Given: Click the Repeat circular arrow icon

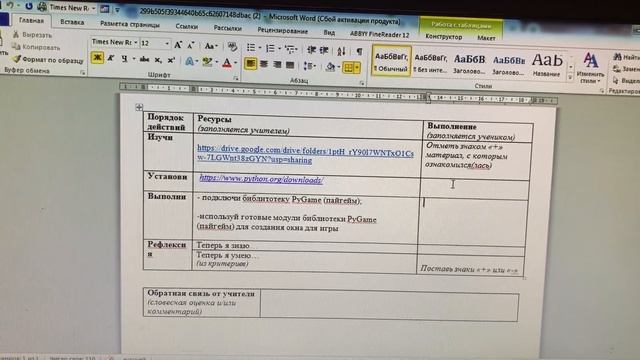Looking at the screenshot, I should pos(28,6).
